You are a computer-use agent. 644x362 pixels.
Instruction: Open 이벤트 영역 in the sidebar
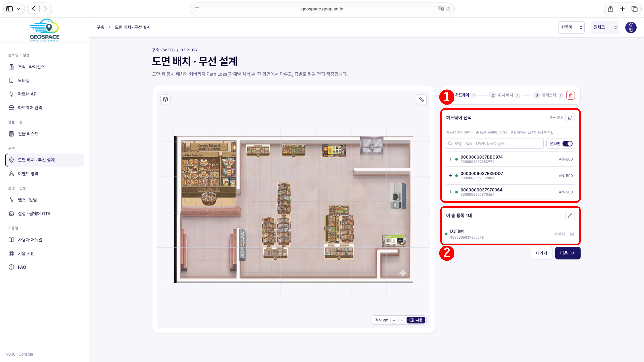coord(45,174)
